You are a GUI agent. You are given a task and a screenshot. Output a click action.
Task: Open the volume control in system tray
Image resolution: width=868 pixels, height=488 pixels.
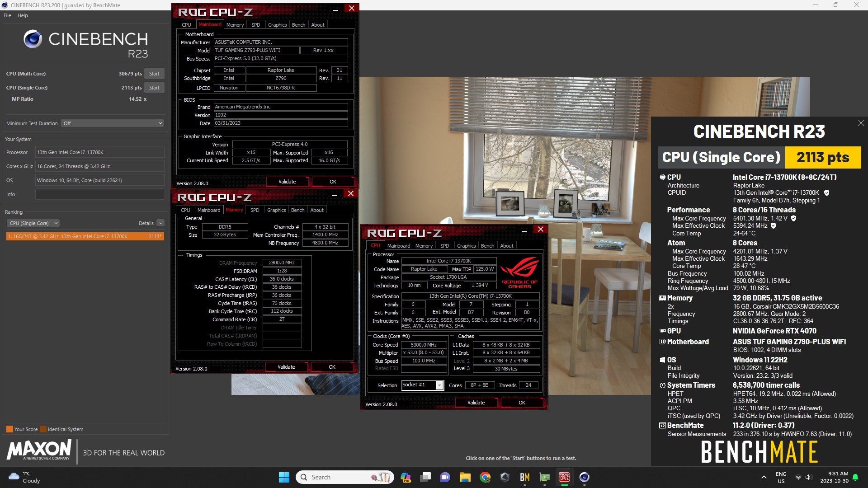pos(808,477)
